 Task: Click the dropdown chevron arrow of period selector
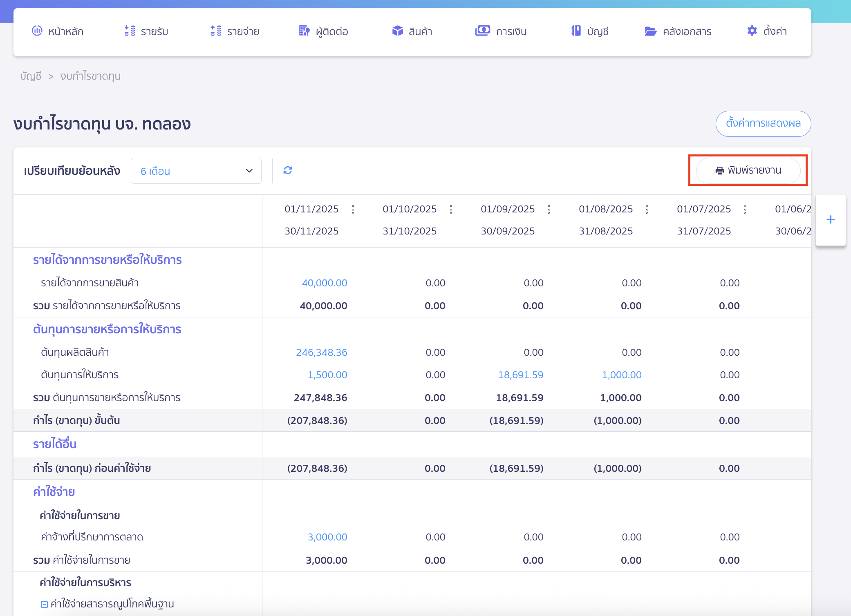click(x=249, y=171)
